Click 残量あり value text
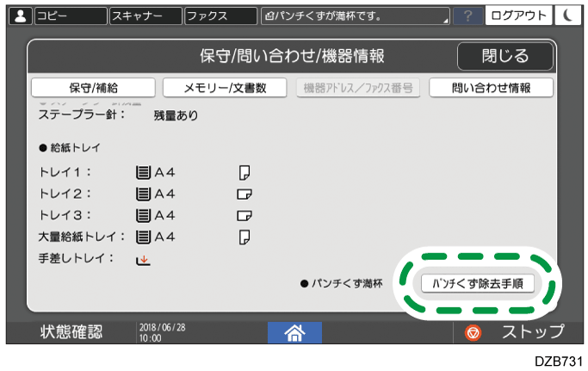Image resolution: width=588 pixels, height=371 pixels. point(176,115)
